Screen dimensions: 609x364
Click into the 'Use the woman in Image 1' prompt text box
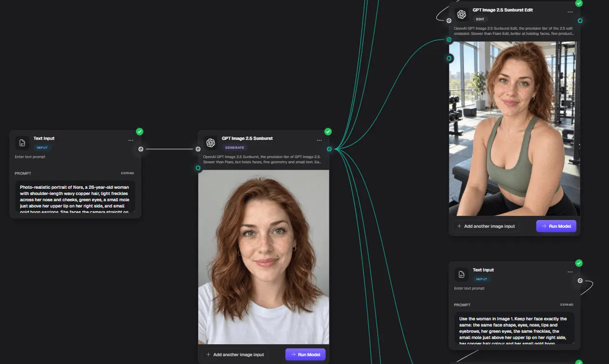pos(515,328)
